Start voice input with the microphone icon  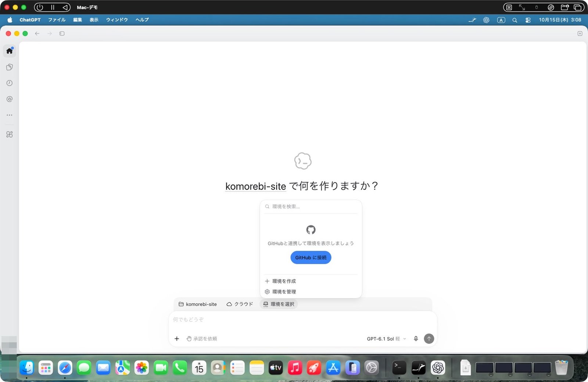[x=416, y=339]
